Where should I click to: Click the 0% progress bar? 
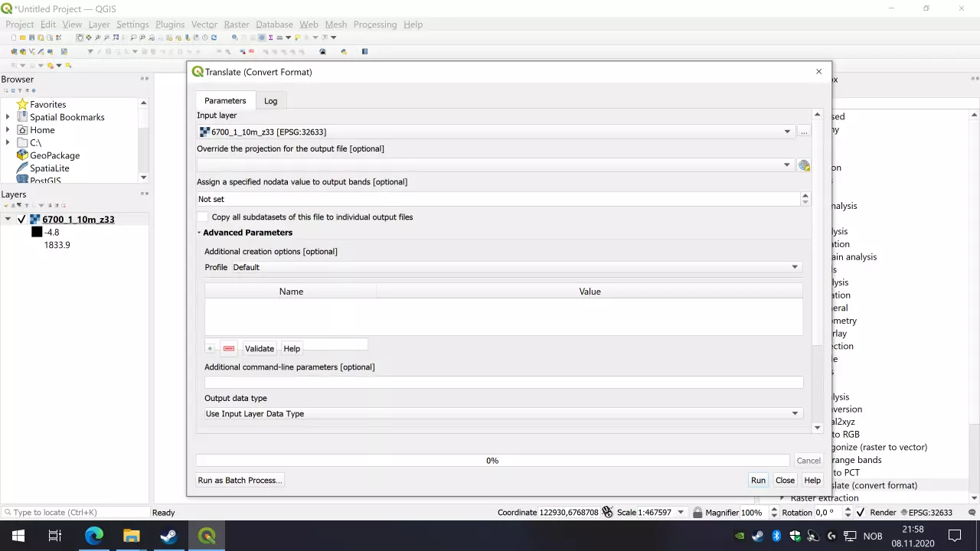click(492, 461)
